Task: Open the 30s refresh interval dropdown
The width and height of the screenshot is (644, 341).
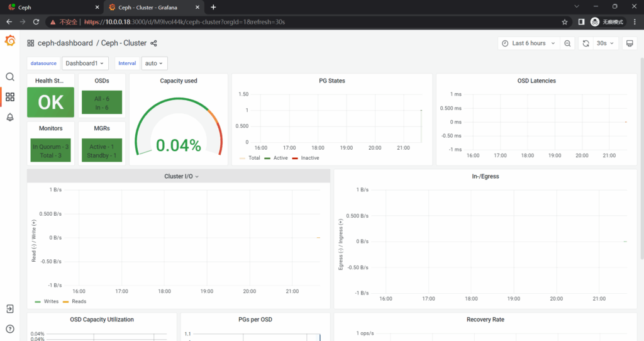Action: pos(606,43)
